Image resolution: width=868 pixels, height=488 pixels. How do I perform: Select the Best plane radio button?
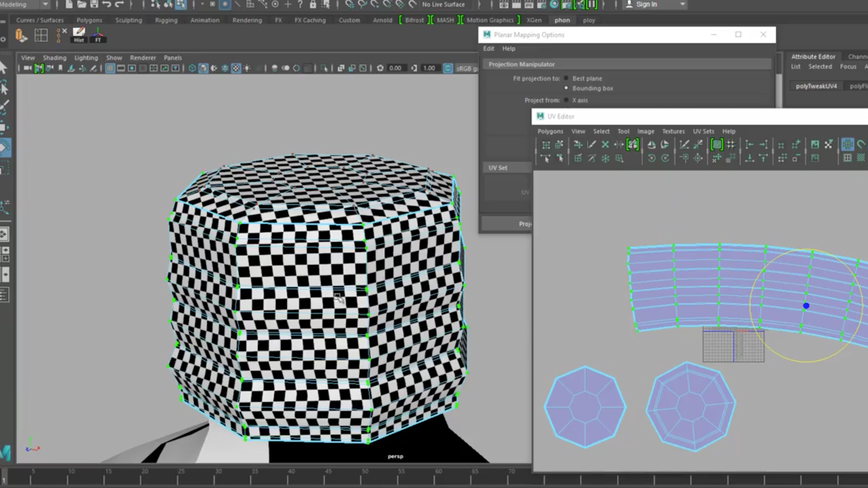566,78
